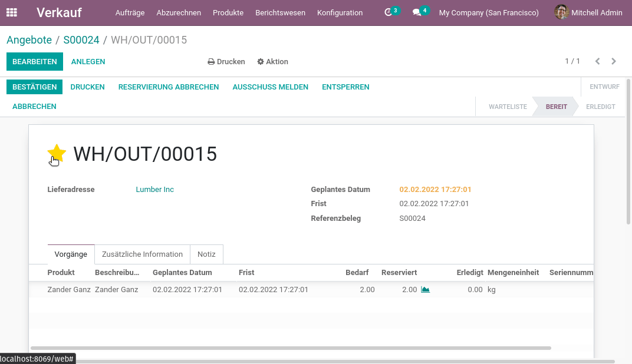Viewport: 632px width, 364px height.
Task: Open the activities clock icon
Action: 388,12
